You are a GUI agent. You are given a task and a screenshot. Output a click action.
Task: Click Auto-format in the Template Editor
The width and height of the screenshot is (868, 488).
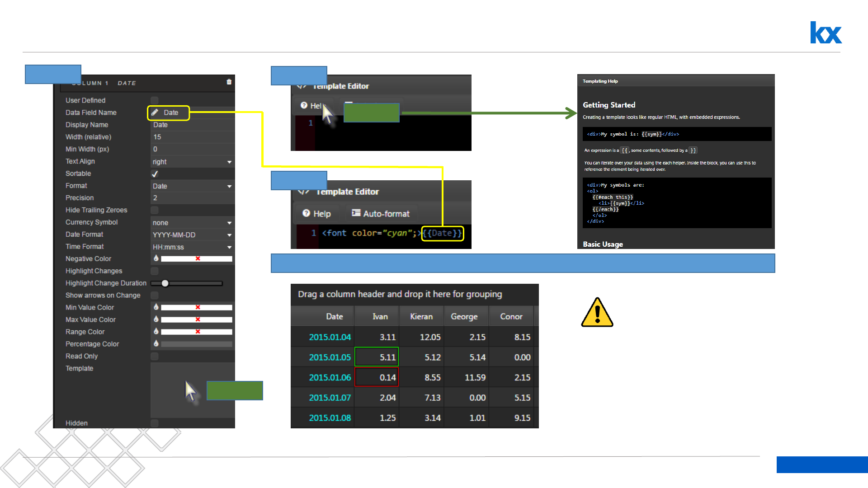[x=381, y=214]
